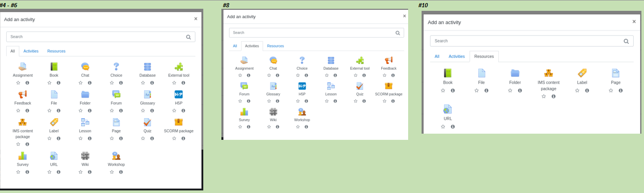Choose Chat icon in the Activities tab dialog
Image resolution: width=644 pixels, height=193 pixels.
pos(273,60)
